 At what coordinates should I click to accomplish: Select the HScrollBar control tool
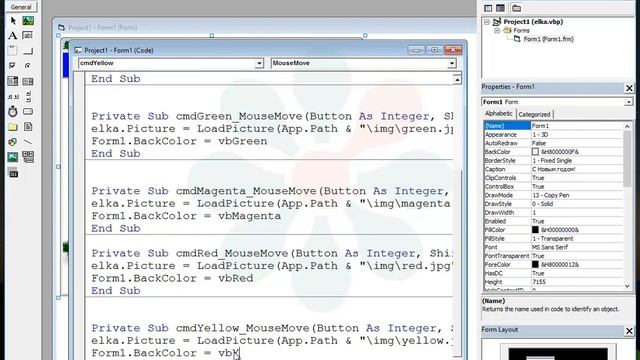click(13, 96)
